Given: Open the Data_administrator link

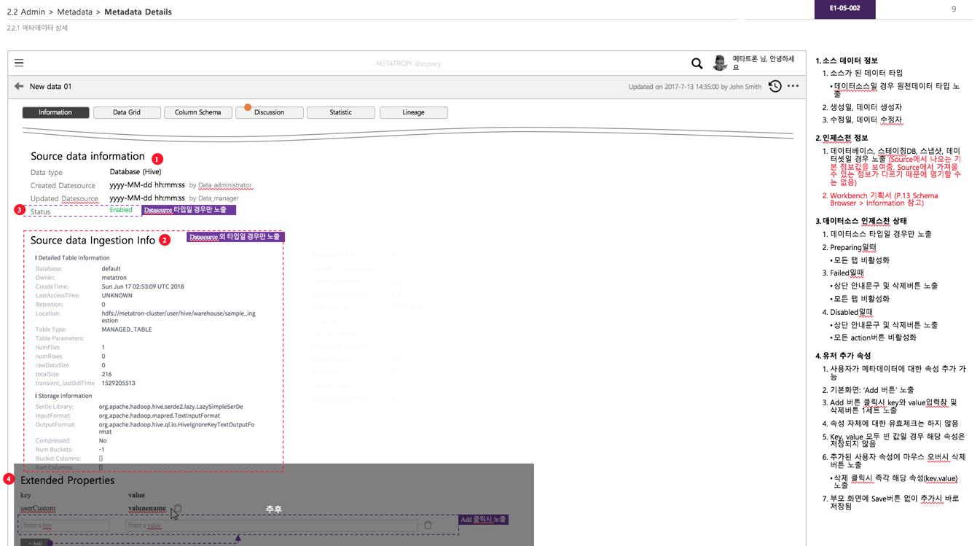Looking at the screenshot, I should coord(225,185).
